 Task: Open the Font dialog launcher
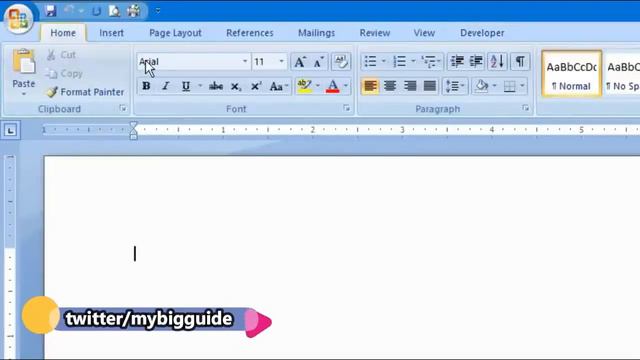(347, 108)
